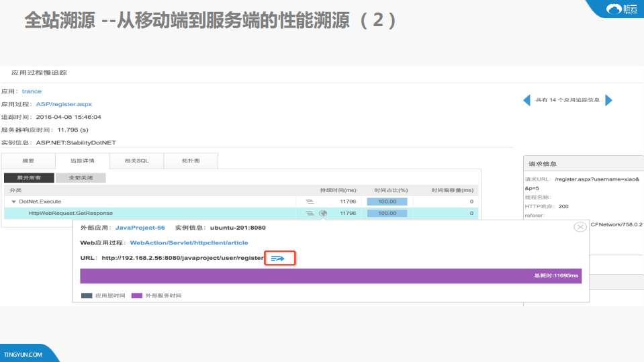Viewport: 644px width, 362px height.
Task: Click the 持续时间(ms) column header
Action: tap(338, 190)
